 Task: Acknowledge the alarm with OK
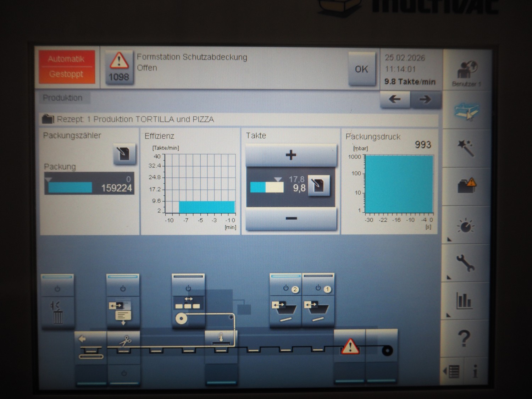361,69
